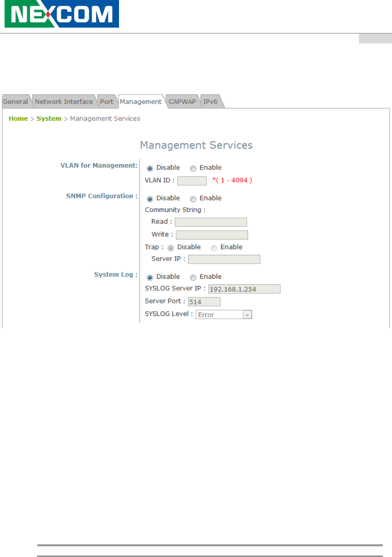Select Enable for SNMP Configuration

tap(193, 199)
